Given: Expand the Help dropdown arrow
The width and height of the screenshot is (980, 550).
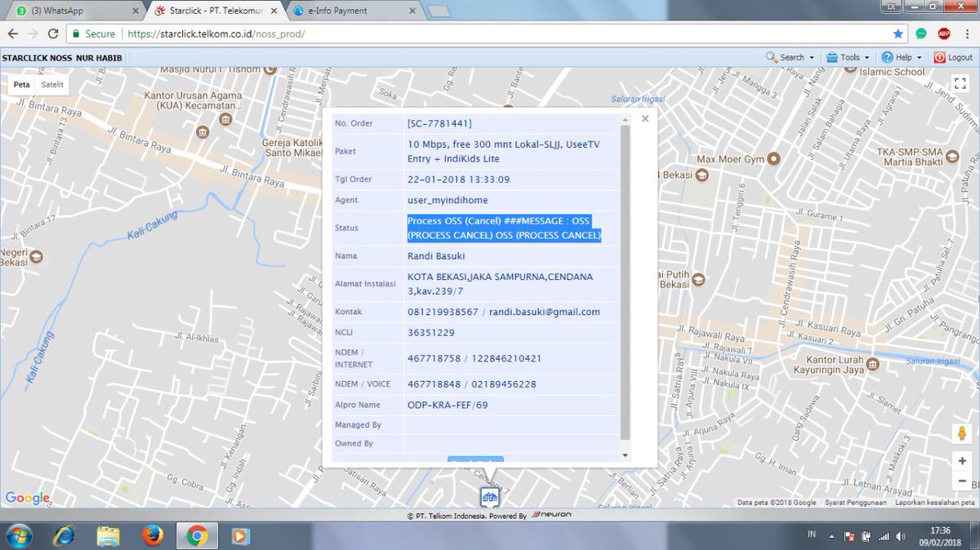Looking at the screenshot, I should tap(919, 58).
